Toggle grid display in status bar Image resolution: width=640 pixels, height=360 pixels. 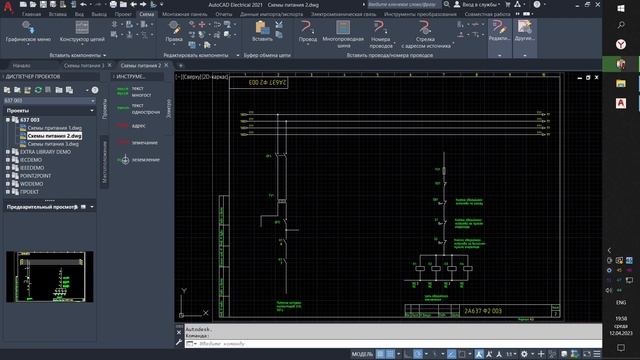coord(380,354)
